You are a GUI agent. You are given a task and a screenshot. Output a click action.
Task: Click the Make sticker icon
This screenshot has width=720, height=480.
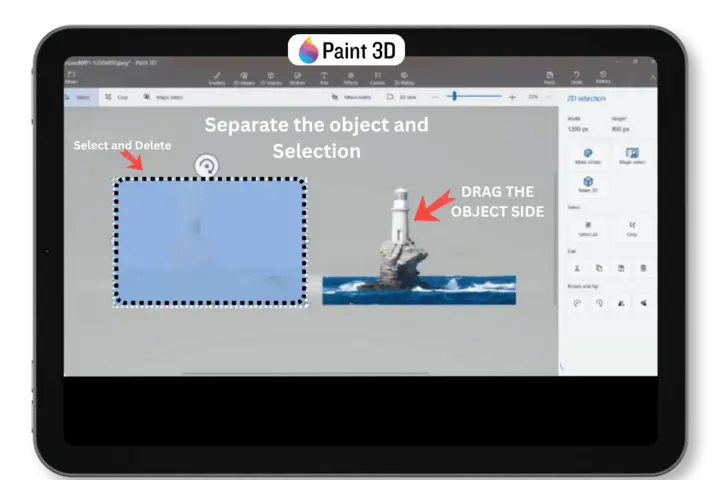[589, 156]
